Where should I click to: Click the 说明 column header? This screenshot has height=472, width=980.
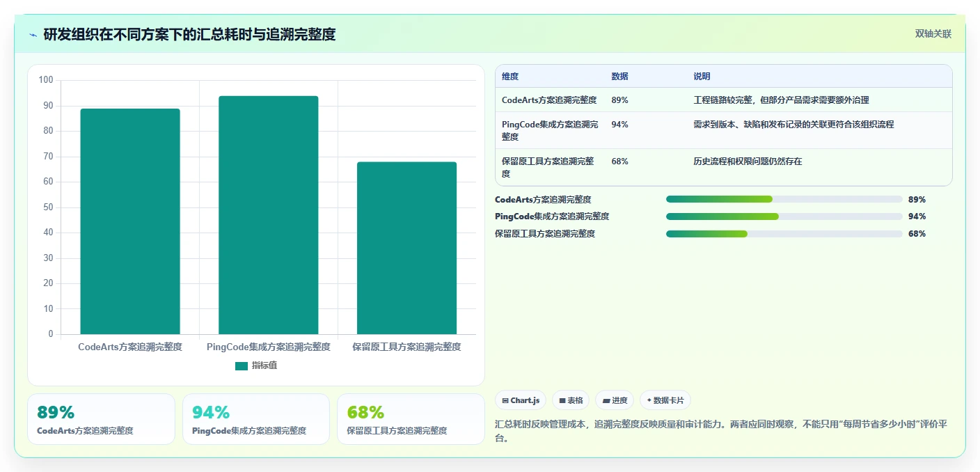coord(702,77)
